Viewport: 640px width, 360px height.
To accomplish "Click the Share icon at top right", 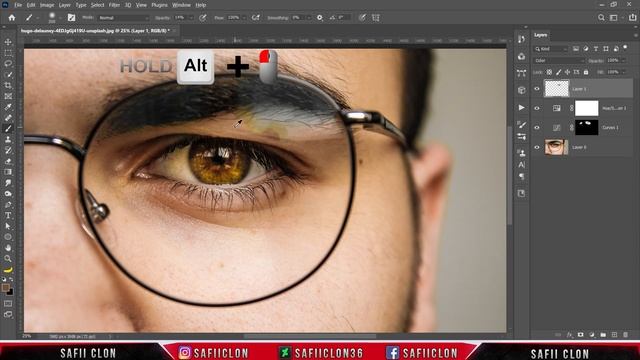I will pos(633,18).
